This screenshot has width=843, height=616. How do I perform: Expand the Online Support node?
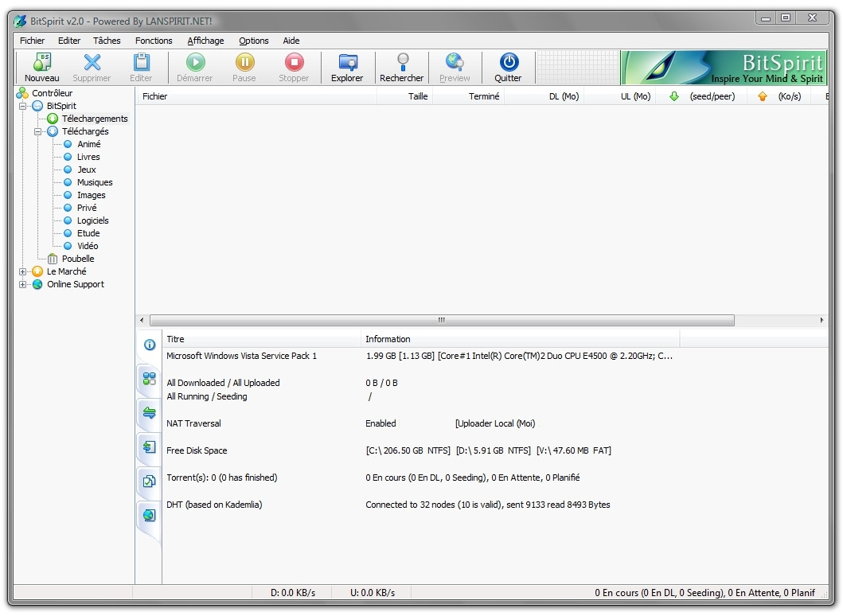pos(23,284)
